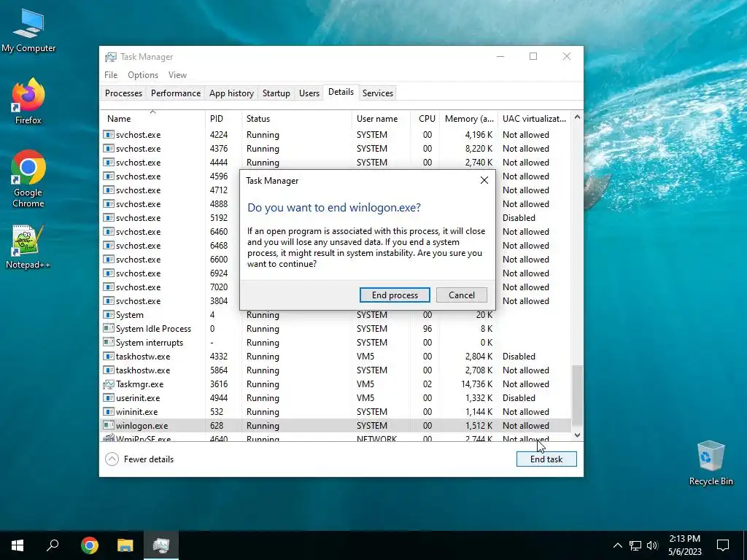Screen dimensions: 747x560
Task: Switch to the App history tab
Action: pos(231,93)
